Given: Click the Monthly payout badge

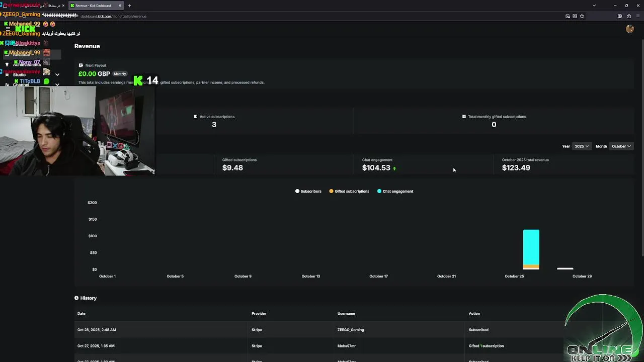Looking at the screenshot, I should point(120,74).
